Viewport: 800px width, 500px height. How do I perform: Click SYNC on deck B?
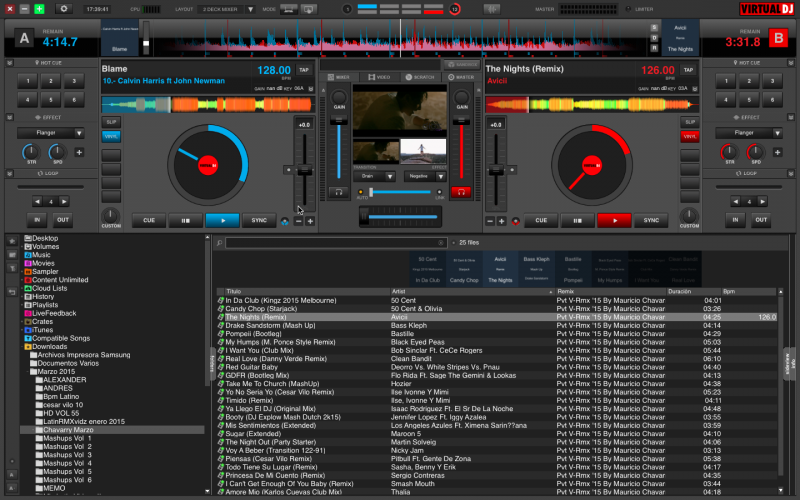[x=651, y=220]
